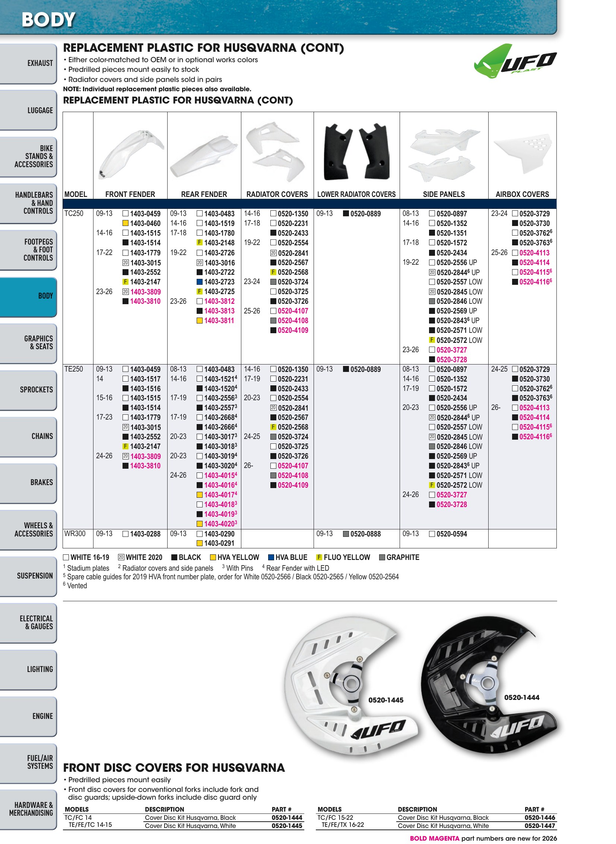Open the Exhaust section tab
This screenshot has height=844, width=616.
pyautogui.click(x=28, y=63)
